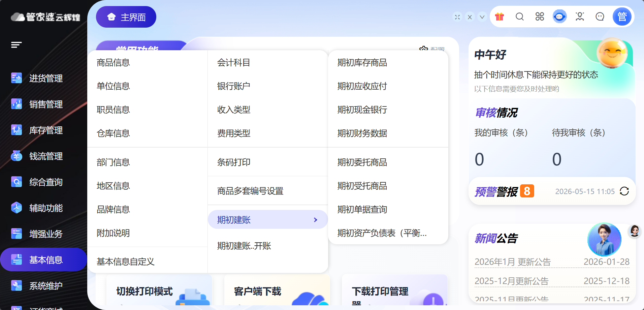The image size is (644, 310).
Task: Open the 2026年1月 更新公告 news link
Action: 513,262
